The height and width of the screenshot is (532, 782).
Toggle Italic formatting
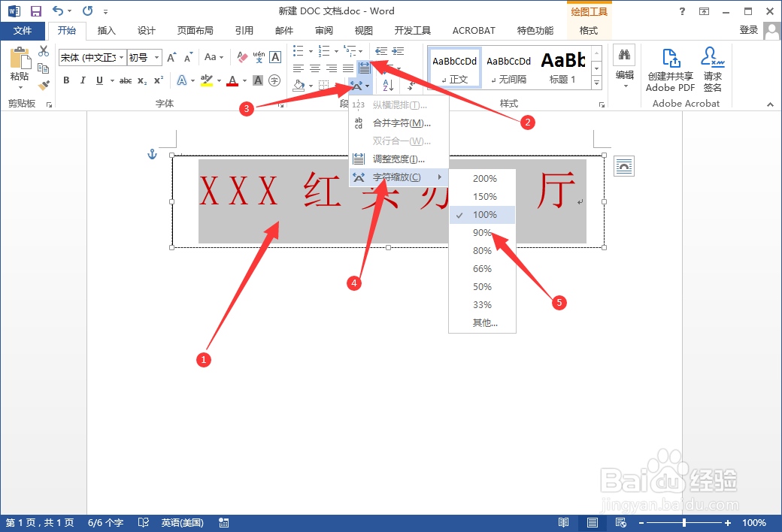point(83,80)
